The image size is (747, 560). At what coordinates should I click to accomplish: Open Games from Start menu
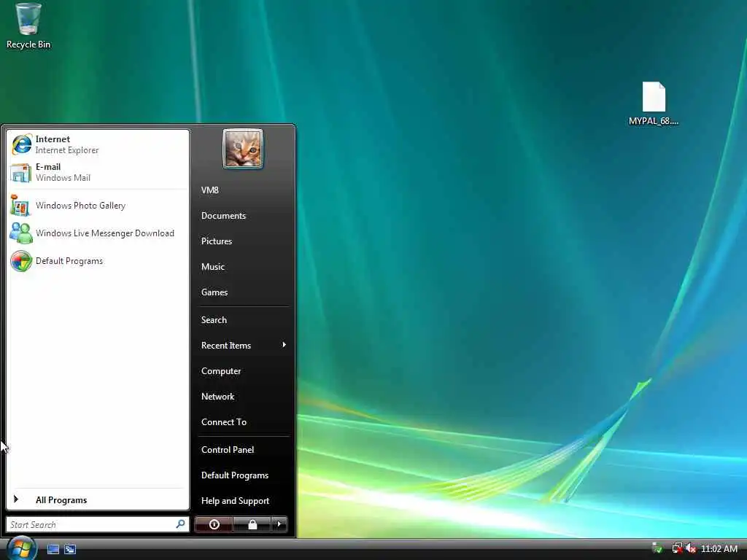pos(243,292)
